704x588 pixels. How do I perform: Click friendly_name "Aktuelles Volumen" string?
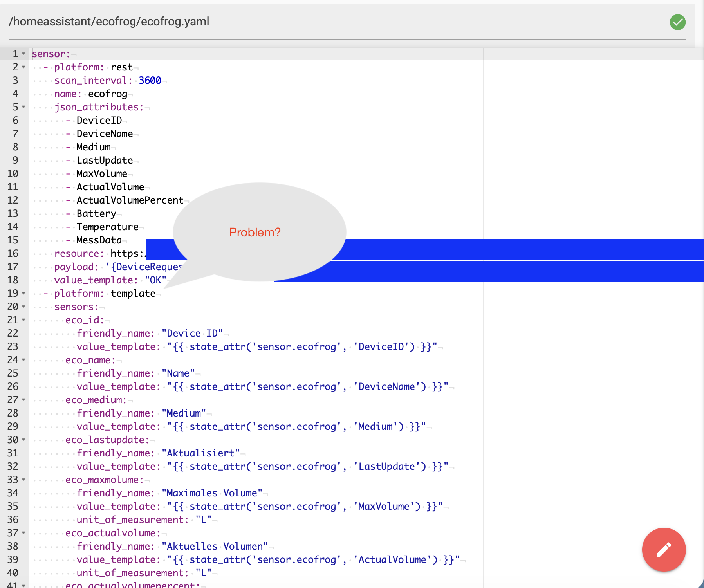point(215,546)
